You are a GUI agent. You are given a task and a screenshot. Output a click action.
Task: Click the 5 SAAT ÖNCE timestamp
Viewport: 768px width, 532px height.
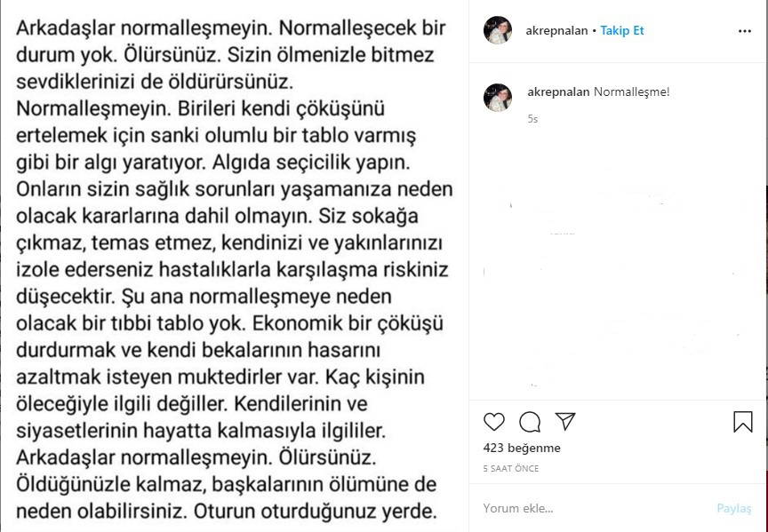click(x=511, y=468)
